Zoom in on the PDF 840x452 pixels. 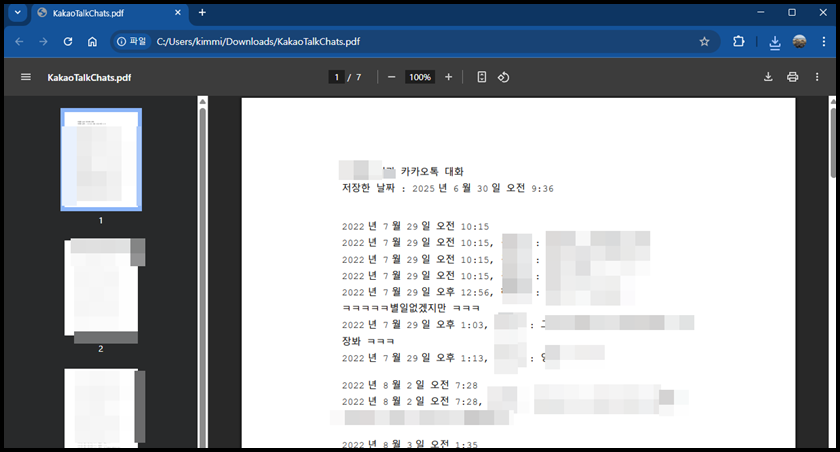coord(448,77)
